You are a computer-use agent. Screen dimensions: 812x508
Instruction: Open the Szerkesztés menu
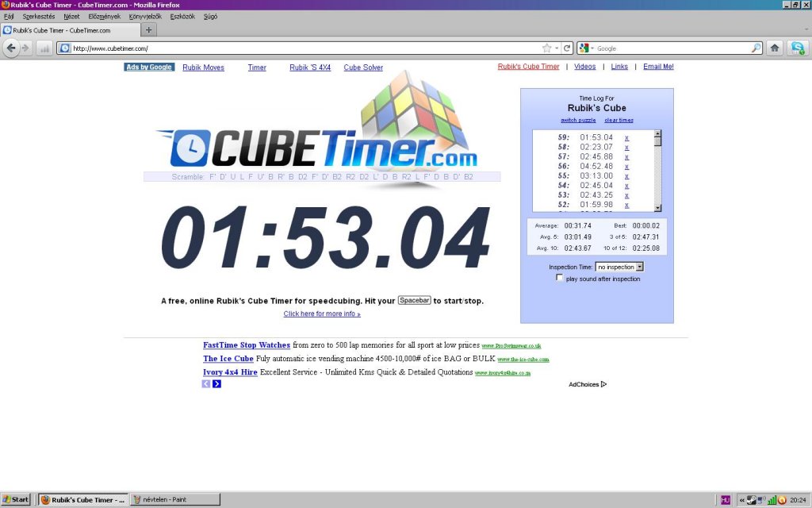point(39,17)
